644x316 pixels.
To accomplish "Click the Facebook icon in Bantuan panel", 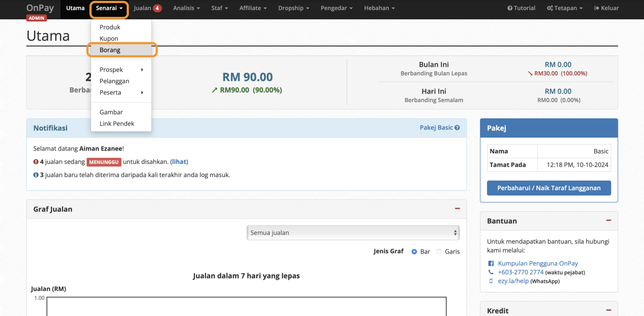I will coord(491,263).
